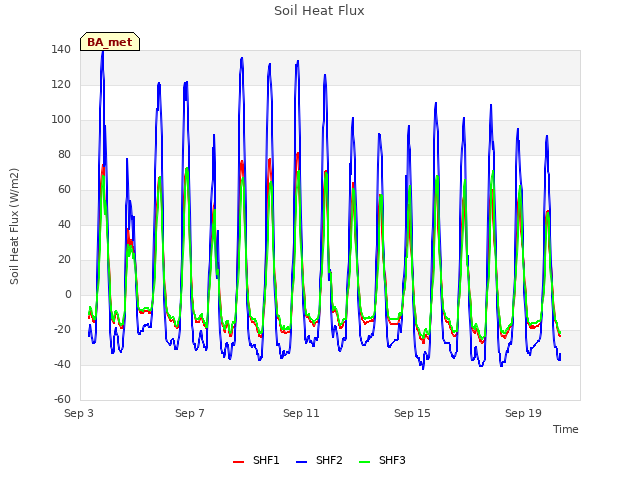Click the Soil Heat Flux chart title
The width and height of the screenshot is (640, 480).
319,11
